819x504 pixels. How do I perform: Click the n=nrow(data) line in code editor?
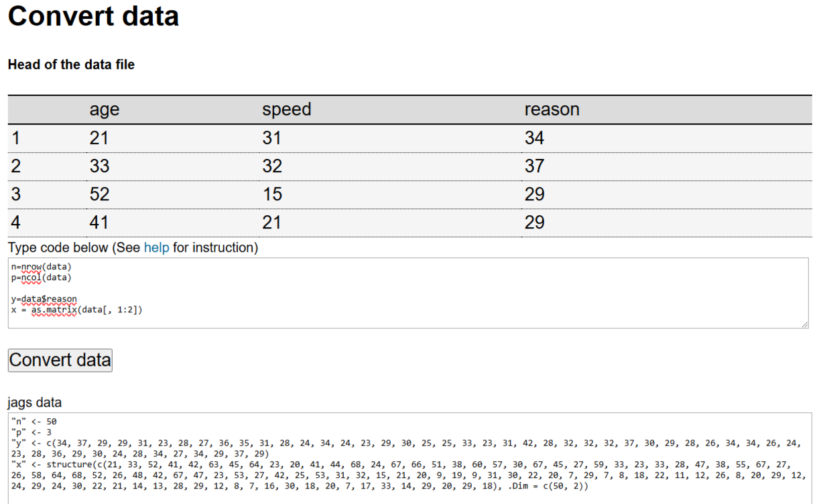(42, 266)
